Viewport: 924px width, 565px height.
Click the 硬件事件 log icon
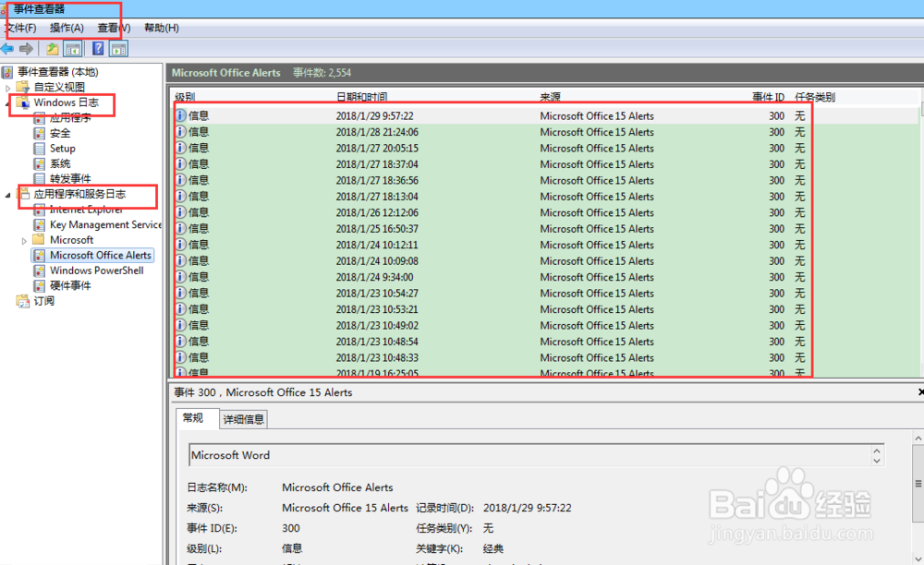pyautogui.click(x=40, y=286)
